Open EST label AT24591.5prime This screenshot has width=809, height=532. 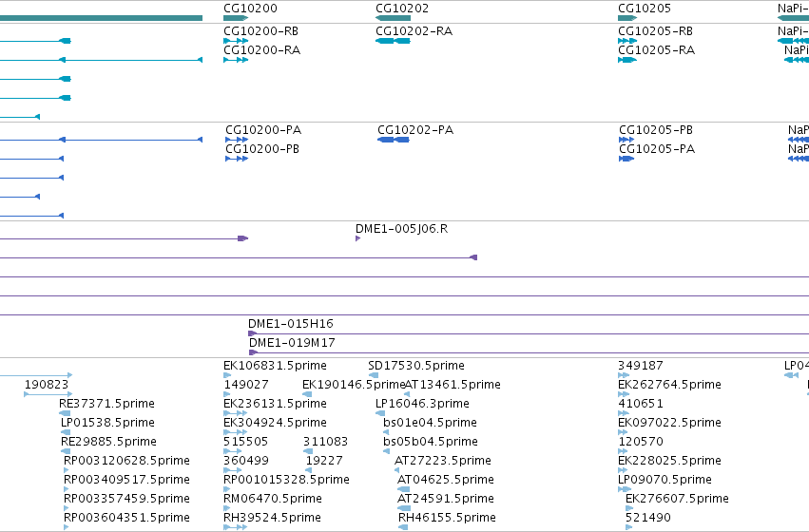pyautogui.click(x=445, y=499)
